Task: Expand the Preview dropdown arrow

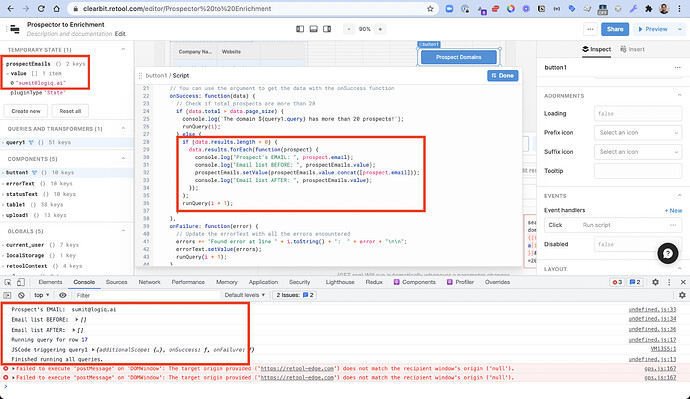Action: 680,29
